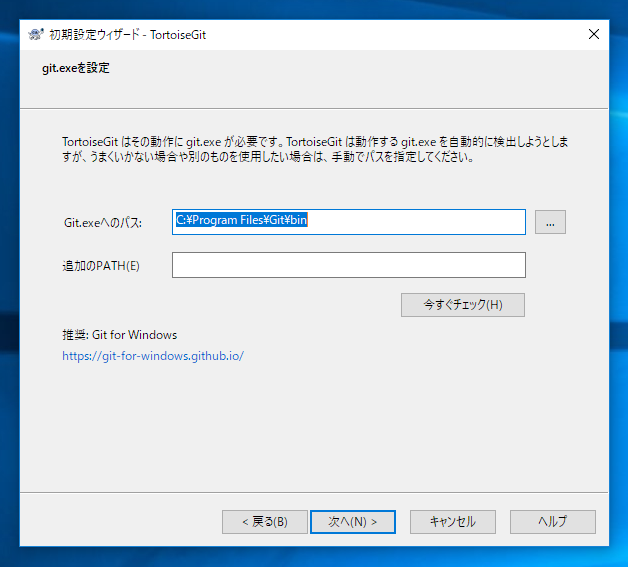Go back with the 戻る(B) button
The height and width of the screenshot is (567, 628).
click(265, 522)
